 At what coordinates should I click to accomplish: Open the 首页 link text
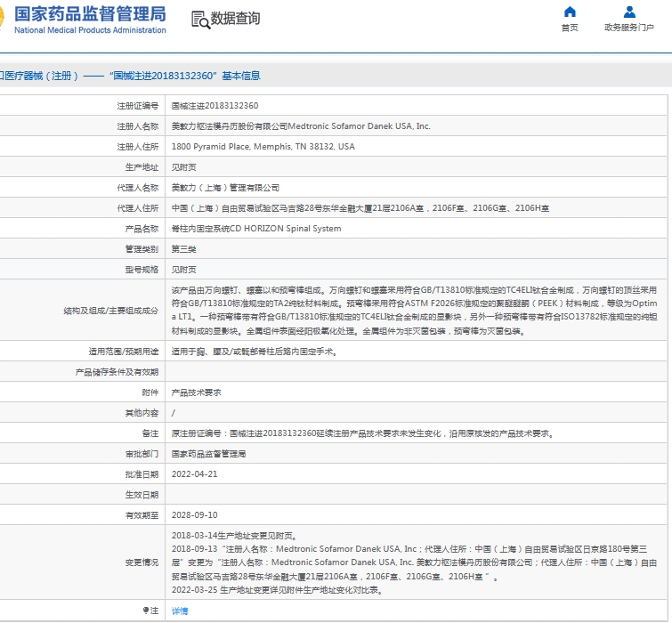[x=570, y=28]
